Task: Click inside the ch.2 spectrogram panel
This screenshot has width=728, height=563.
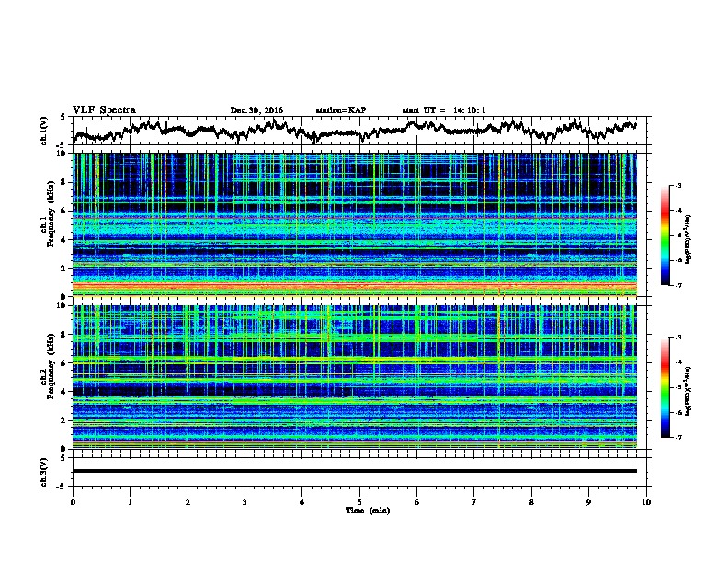Action: click(354, 377)
